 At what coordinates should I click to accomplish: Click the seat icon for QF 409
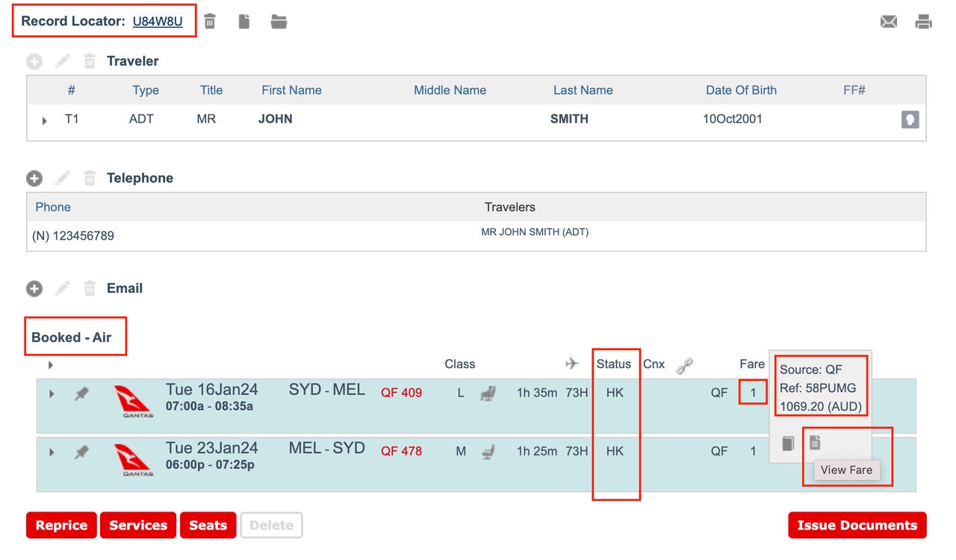pos(488,392)
